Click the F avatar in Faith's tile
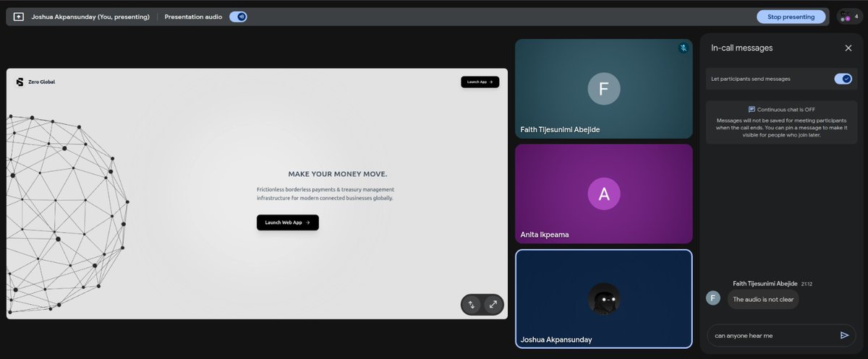 604,89
